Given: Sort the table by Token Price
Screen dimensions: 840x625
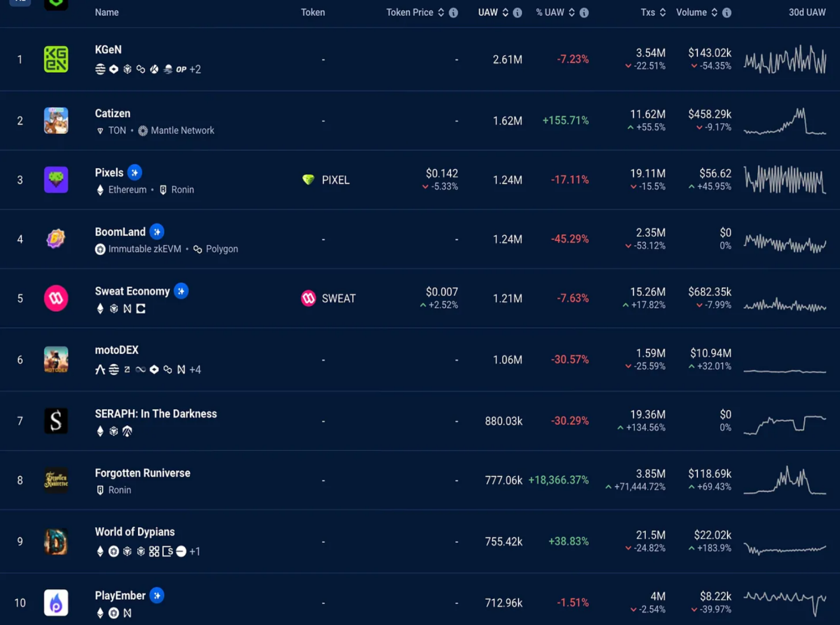Looking at the screenshot, I should (x=442, y=12).
